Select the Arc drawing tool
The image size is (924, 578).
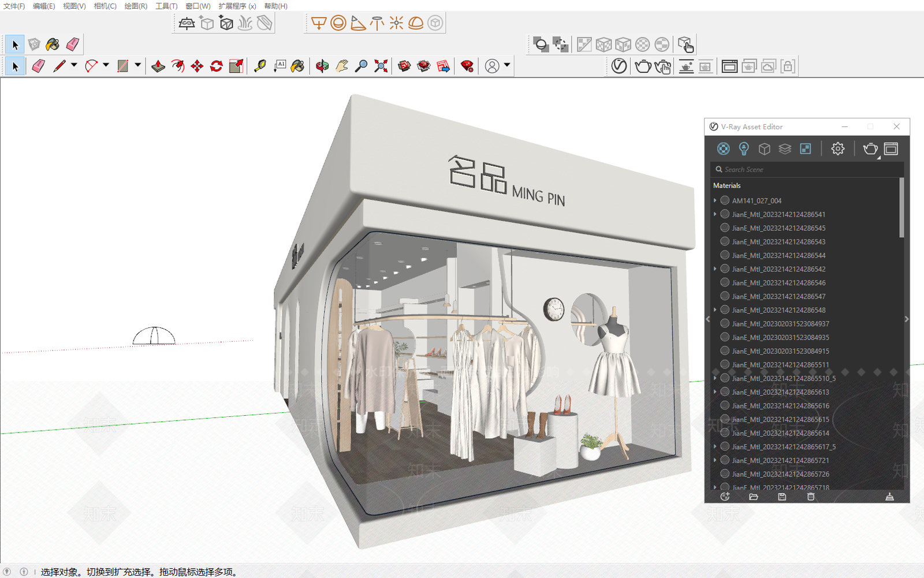point(91,66)
